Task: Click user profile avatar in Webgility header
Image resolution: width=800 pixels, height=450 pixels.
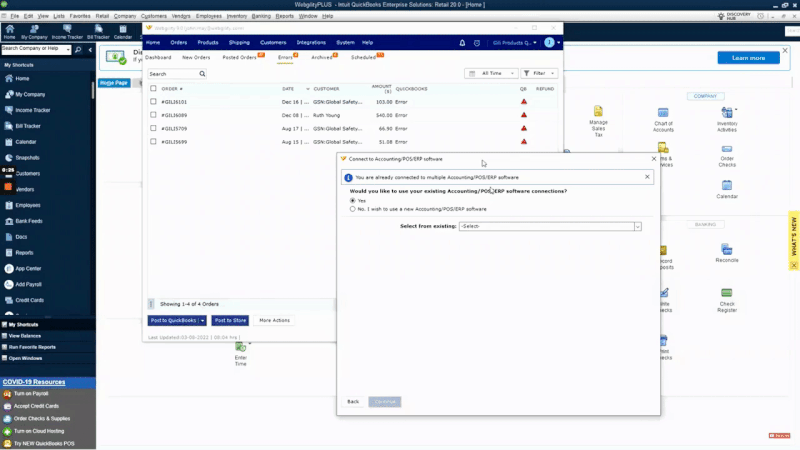Action: (x=549, y=43)
